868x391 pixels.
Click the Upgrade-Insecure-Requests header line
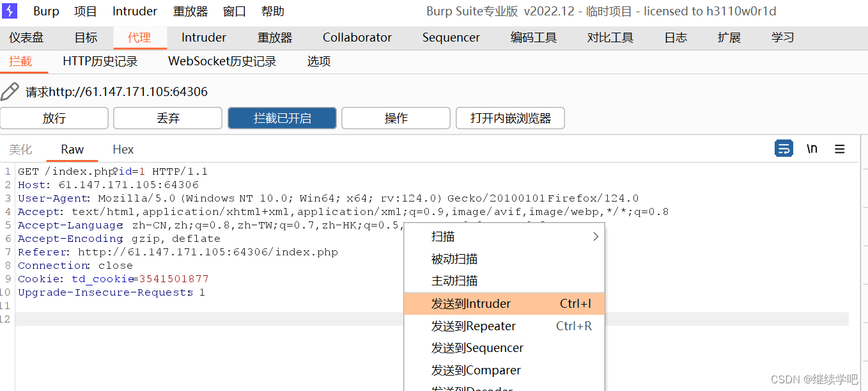point(111,292)
